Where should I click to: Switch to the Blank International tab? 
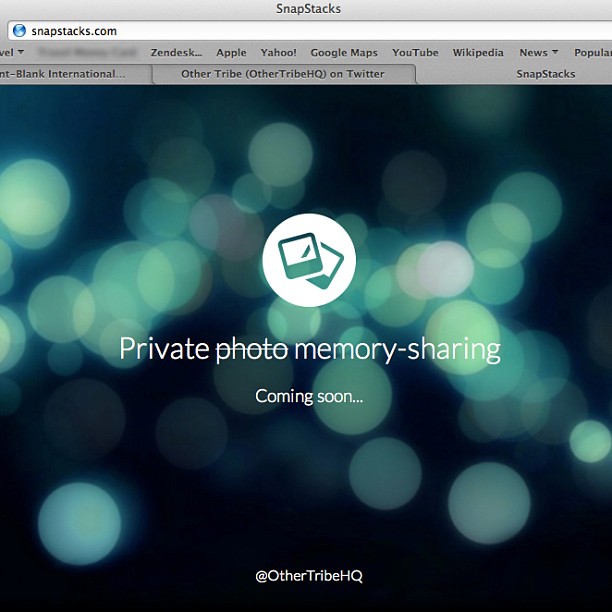[75, 74]
